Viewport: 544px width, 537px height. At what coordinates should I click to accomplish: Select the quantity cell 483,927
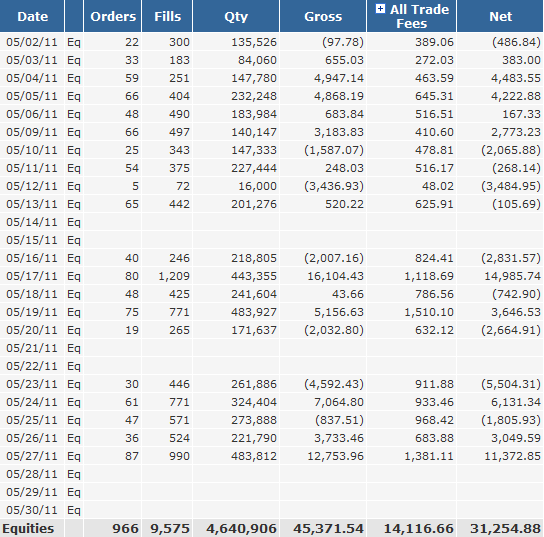tap(254, 312)
